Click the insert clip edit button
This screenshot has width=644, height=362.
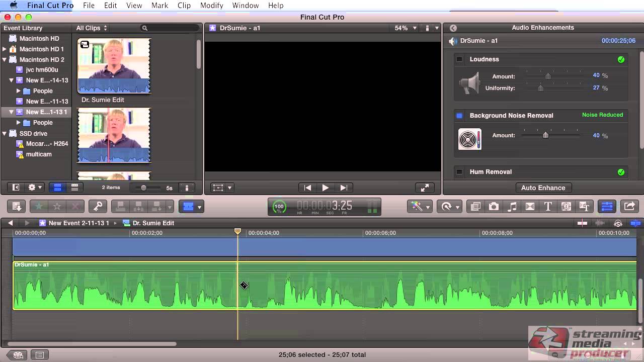(x=138, y=206)
